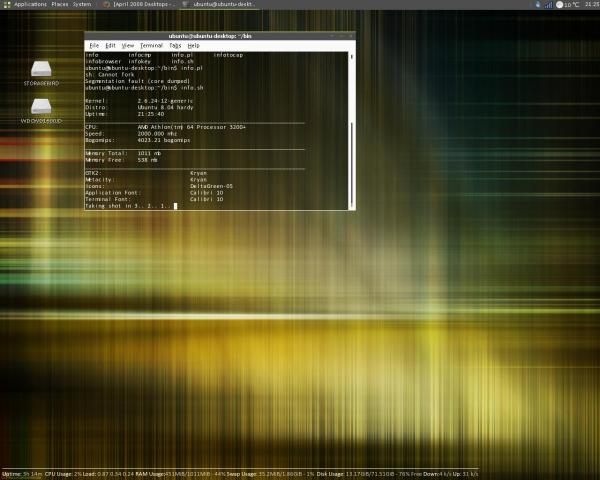Open the System menu in the top panel
Viewport: 600px width, 480px height.
[82, 4]
